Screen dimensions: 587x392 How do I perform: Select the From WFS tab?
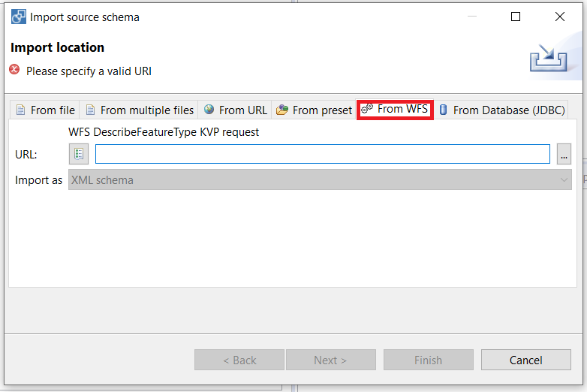pos(395,110)
